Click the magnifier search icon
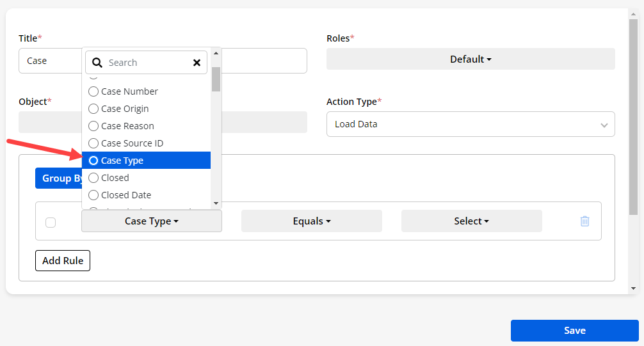Viewport: 644px width, 346px height. point(97,63)
